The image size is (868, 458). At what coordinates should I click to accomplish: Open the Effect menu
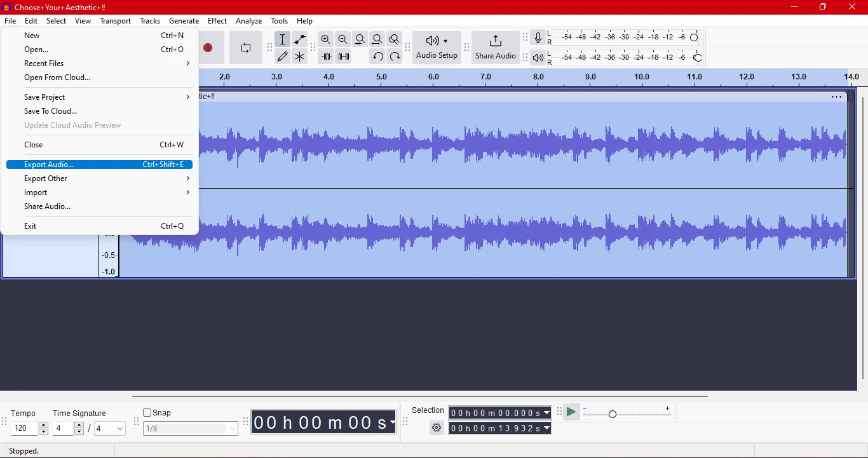pos(217,21)
